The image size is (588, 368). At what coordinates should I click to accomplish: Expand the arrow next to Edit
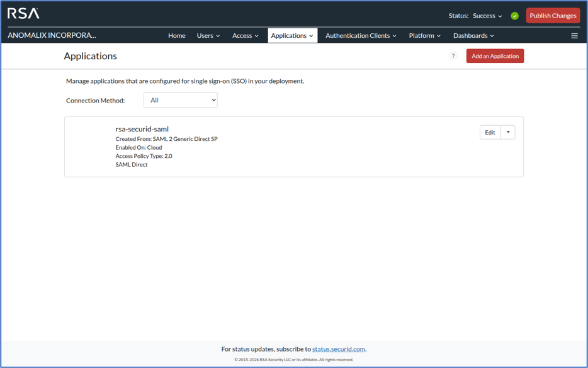click(x=508, y=132)
